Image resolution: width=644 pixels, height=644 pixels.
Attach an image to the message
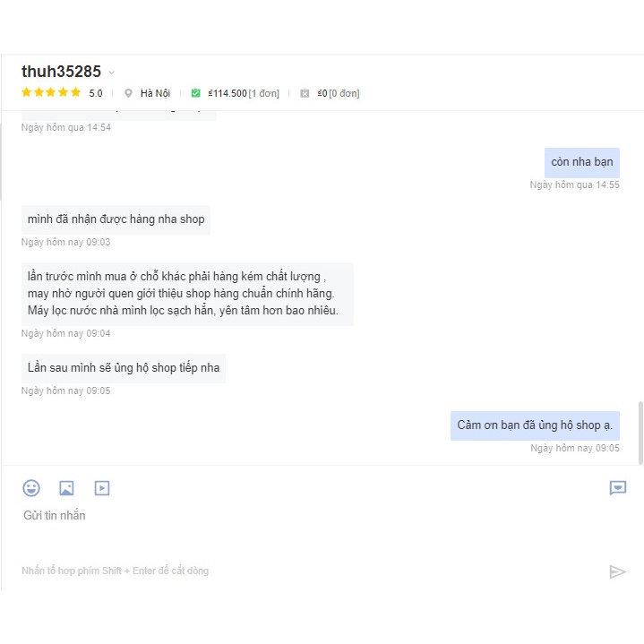coord(66,488)
